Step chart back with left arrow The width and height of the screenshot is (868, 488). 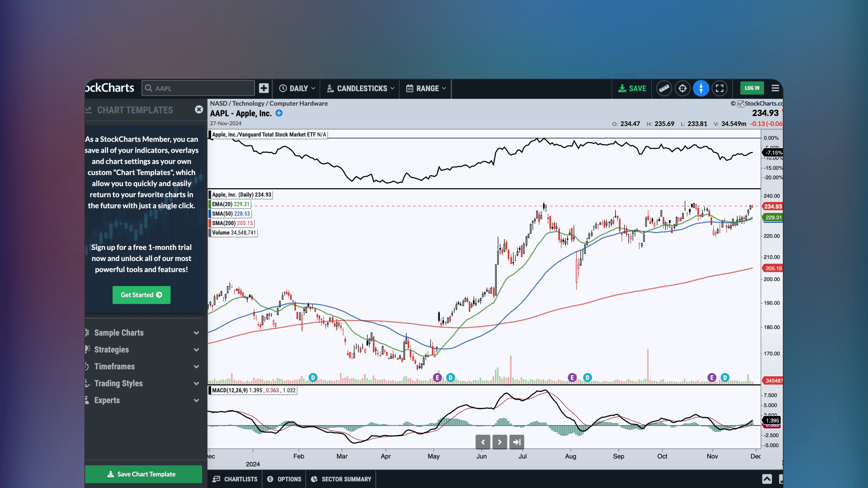click(x=483, y=442)
